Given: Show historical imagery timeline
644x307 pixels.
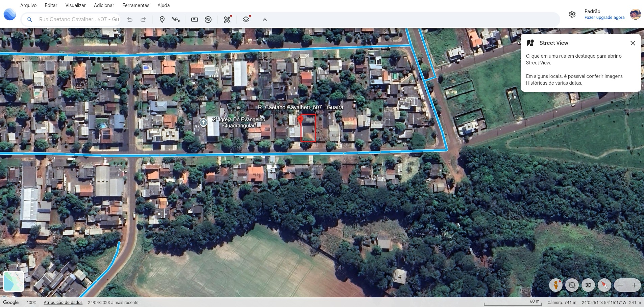Looking at the screenshot, I should [208, 20].
